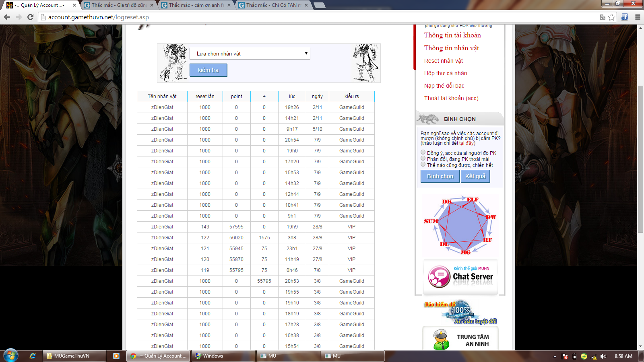Viewport: 644px width, 362px height.
Task: Close the Chỉ Có FAN tab
Action: click(306, 5)
